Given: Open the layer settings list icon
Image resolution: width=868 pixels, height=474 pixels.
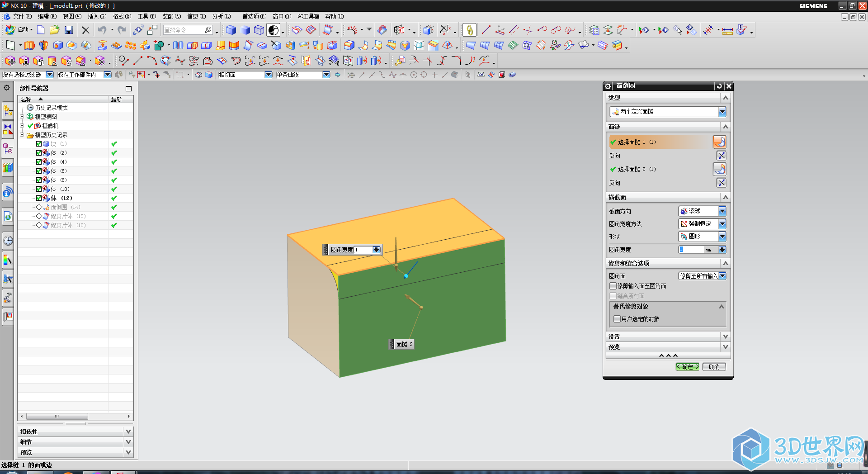Looking at the screenshot, I should 594,30.
